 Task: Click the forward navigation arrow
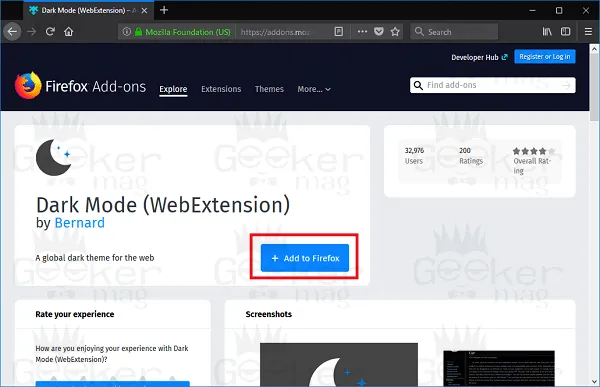(x=31, y=32)
